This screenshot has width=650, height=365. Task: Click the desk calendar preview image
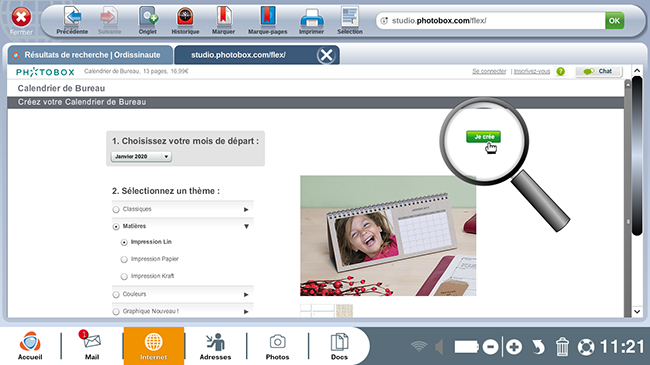(x=388, y=236)
